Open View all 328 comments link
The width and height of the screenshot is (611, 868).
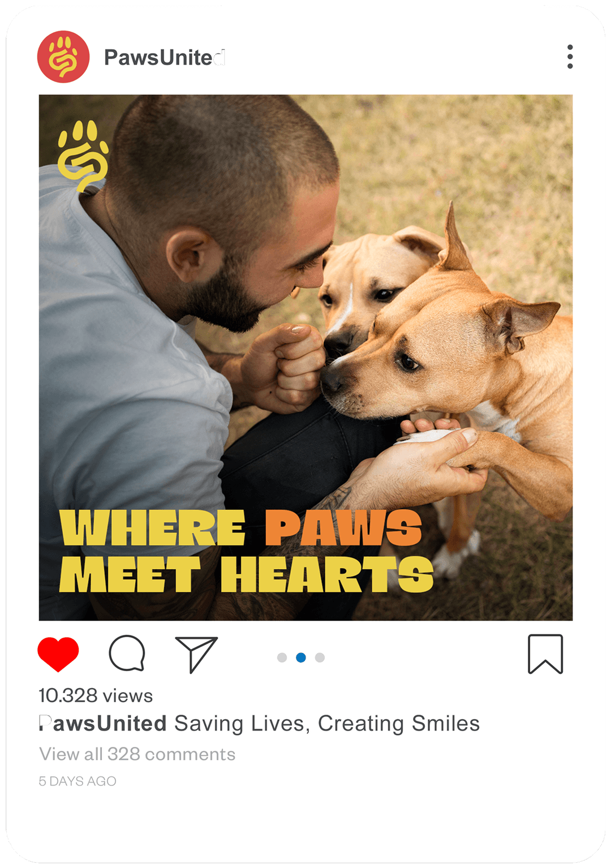(137, 754)
